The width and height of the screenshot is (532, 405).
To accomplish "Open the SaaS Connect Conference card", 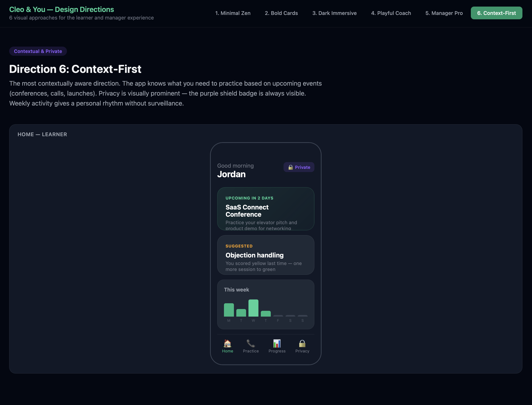I will 266,209.
